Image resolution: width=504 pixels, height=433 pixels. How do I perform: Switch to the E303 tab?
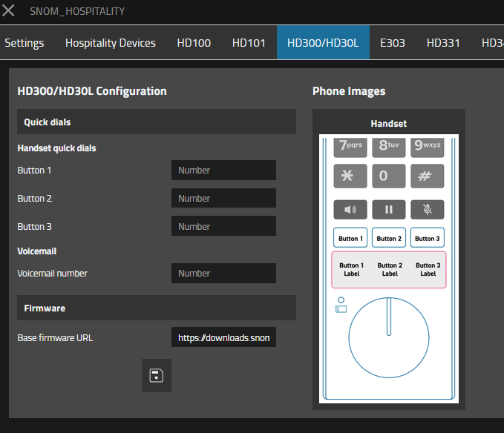pos(393,43)
